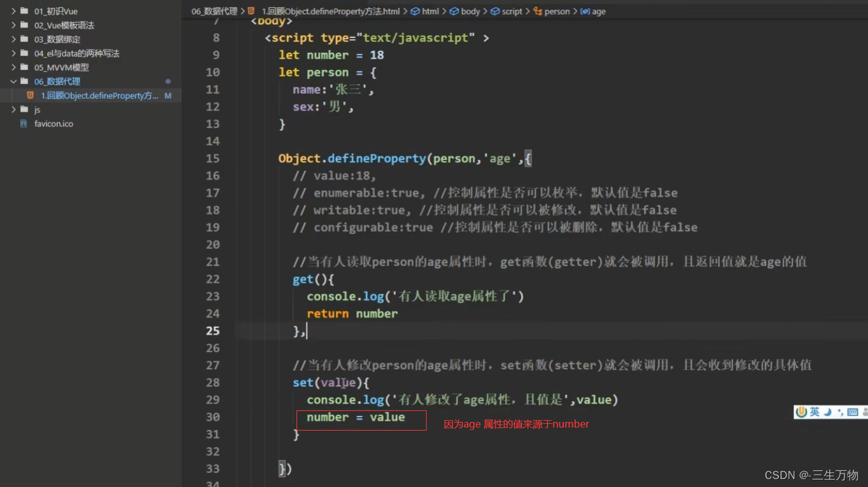Click the age symbol icon in breadcrumb
Screen dimensions: 868x487
coord(585,11)
